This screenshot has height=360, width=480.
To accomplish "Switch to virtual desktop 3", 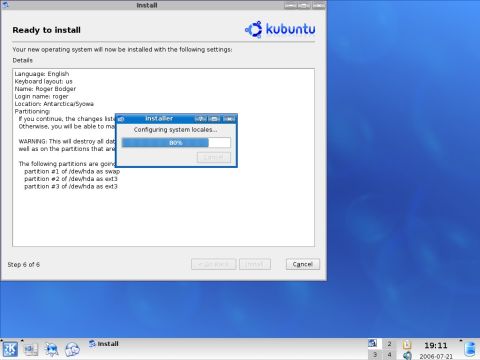I will [375, 355].
